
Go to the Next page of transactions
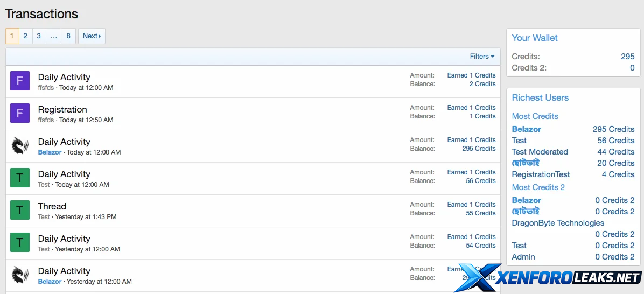[92, 36]
